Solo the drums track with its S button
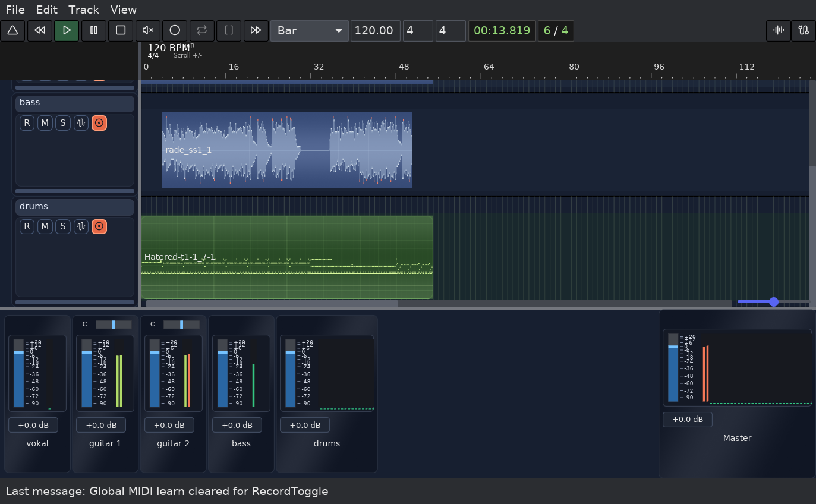 62,226
